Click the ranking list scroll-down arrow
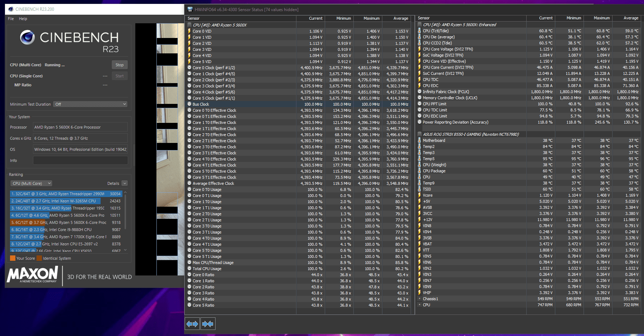Screen dimensions: 644x336 (125, 250)
